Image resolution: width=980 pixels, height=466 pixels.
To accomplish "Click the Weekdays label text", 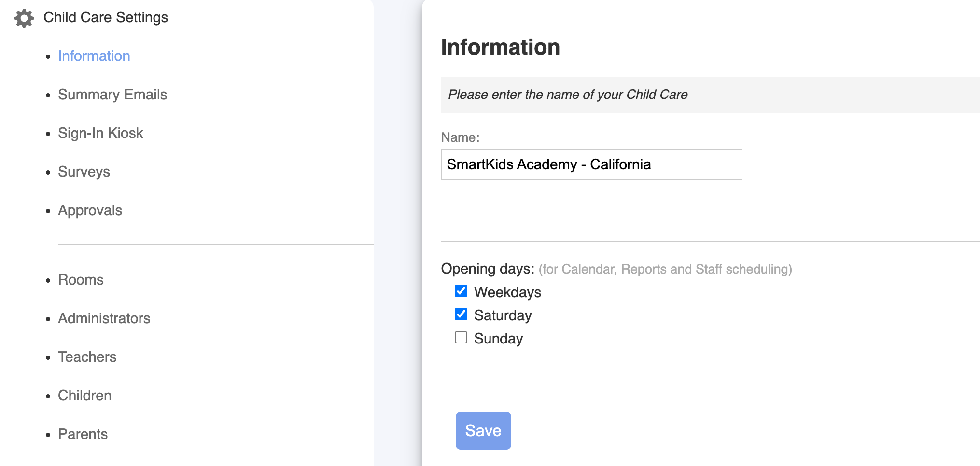I will [x=507, y=292].
